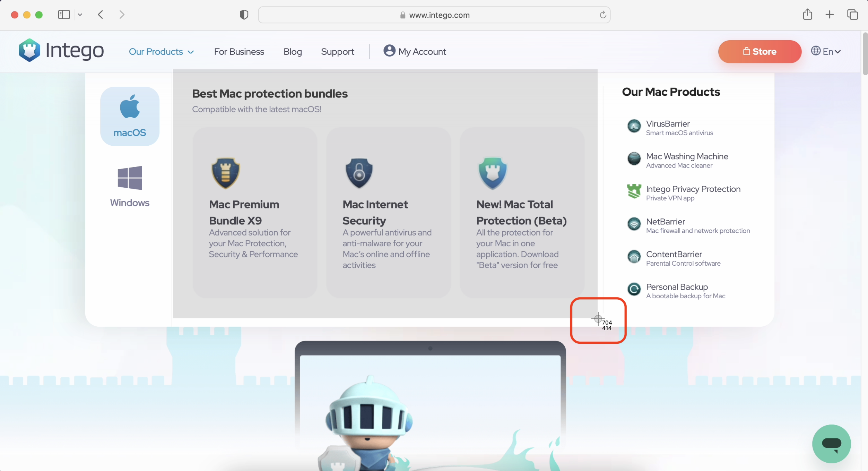Select the macOS platform tab
868x471 pixels.
[130, 116]
